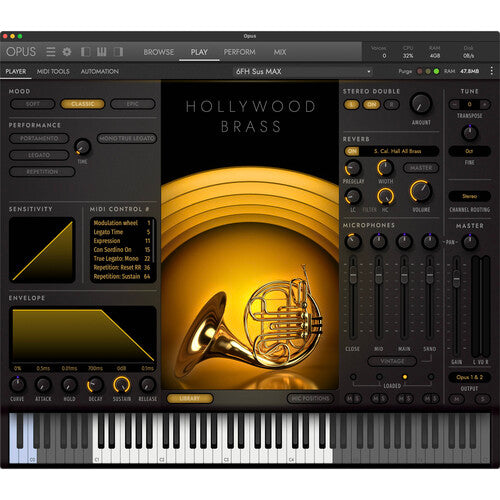Open the three-dot options menu
This screenshot has width=500, height=500.
pos(491,71)
